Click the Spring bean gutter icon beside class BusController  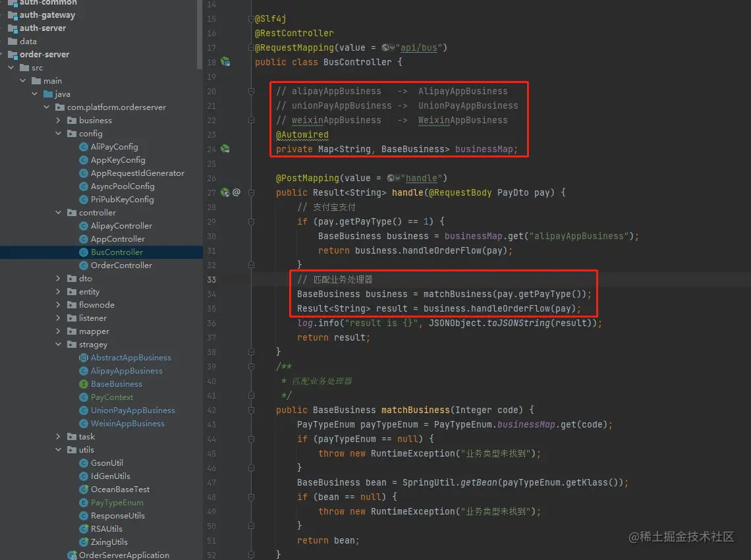[x=225, y=62]
